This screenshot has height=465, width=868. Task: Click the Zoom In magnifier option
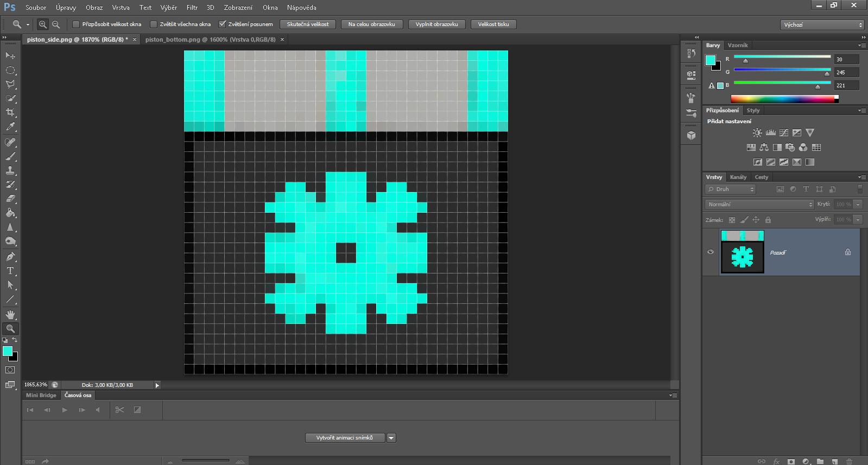[x=42, y=24]
